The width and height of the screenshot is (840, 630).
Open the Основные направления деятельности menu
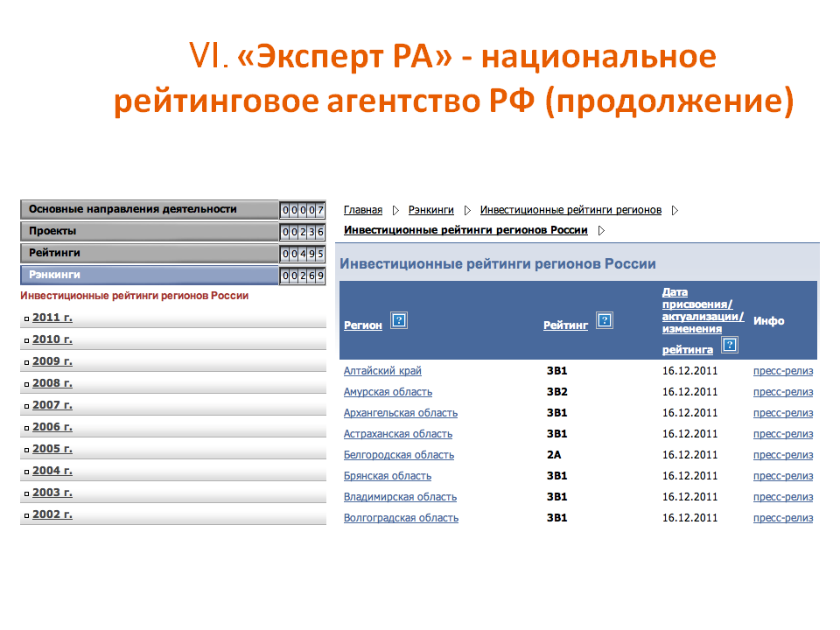click(x=150, y=209)
